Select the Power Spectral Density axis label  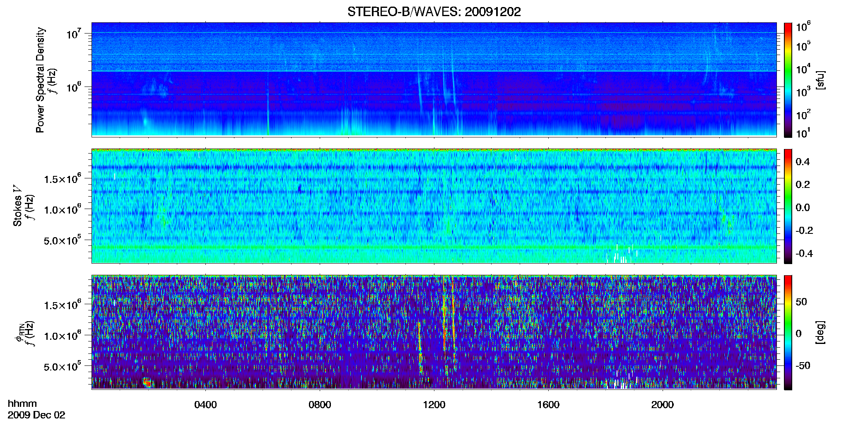(x=40, y=80)
